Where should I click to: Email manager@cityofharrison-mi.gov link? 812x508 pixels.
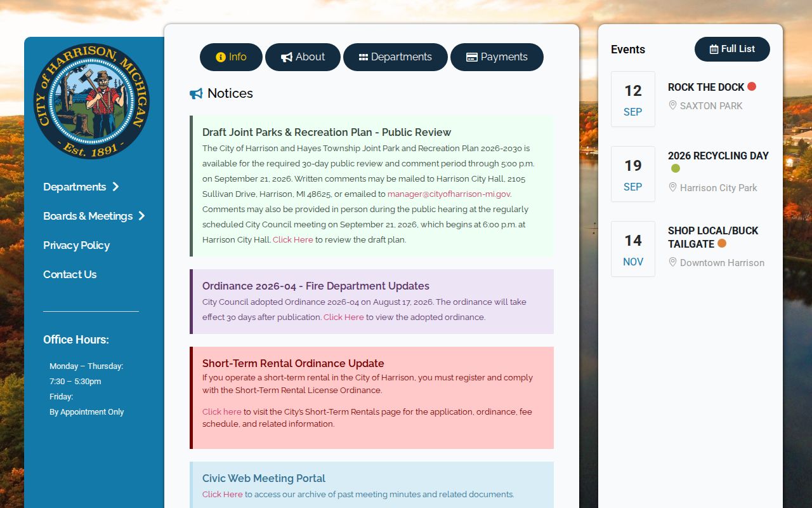[x=449, y=194]
